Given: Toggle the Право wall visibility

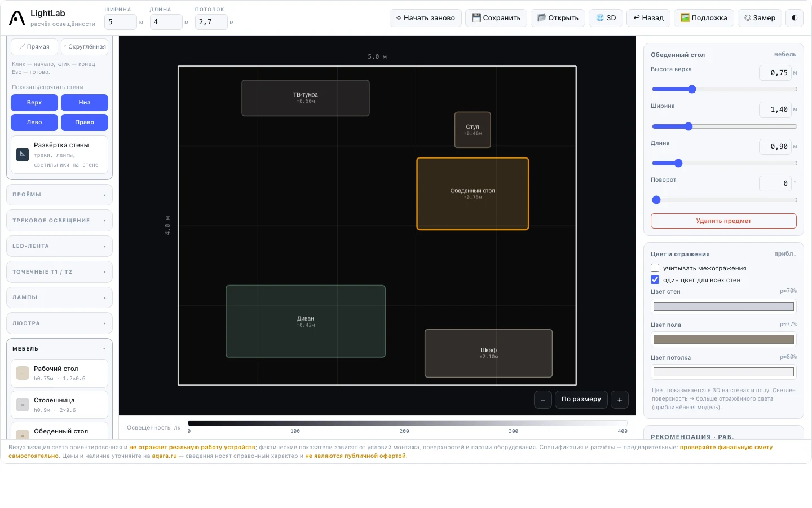Looking at the screenshot, I should (85, 122).
